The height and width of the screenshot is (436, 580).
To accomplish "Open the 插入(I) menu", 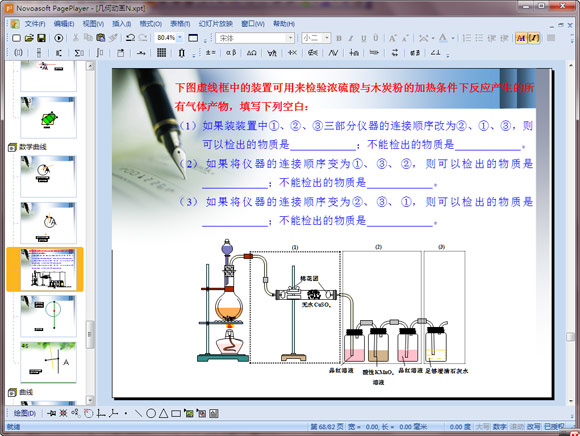I will pyautogui.click(x=121, y=24).
